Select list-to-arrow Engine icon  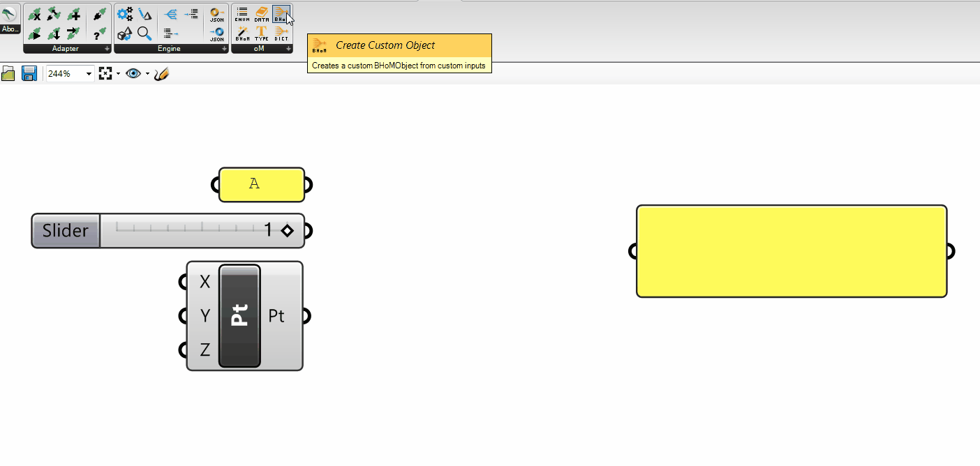click(171, 33)
